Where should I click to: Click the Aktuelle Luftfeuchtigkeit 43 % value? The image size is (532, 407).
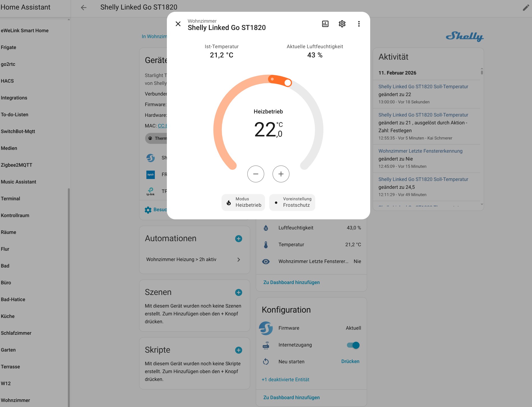pos(315,55)
